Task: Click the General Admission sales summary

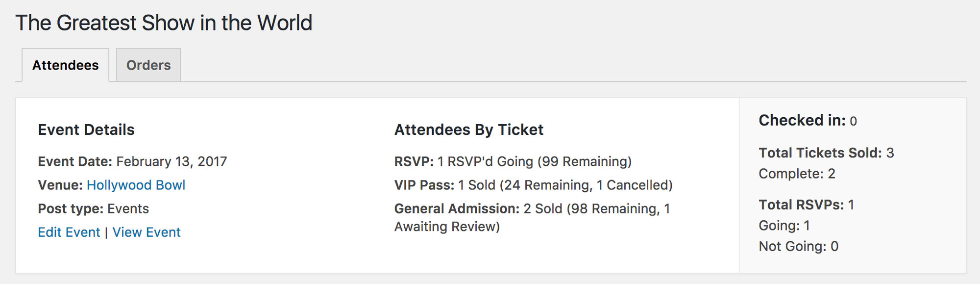Action: 532,208
